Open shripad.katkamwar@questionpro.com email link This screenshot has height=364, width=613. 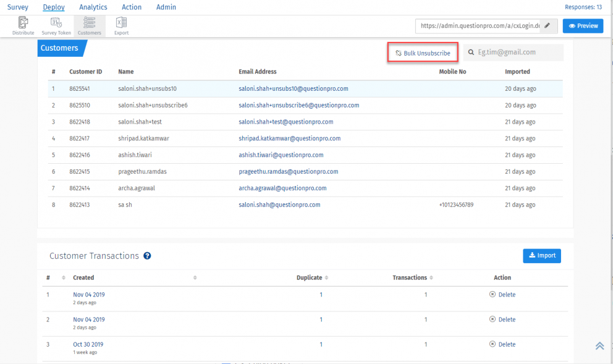click(x=289, y=138)
